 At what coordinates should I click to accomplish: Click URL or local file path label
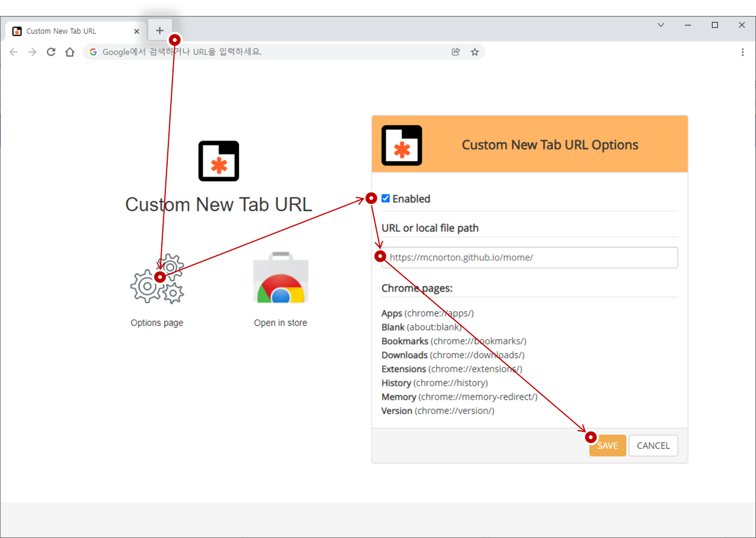click(430, 229)
